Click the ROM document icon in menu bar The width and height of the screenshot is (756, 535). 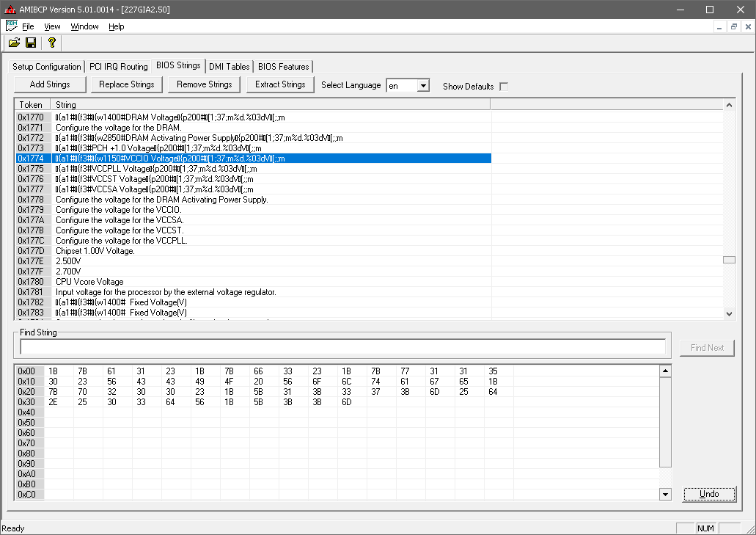[x=12, y=26]
